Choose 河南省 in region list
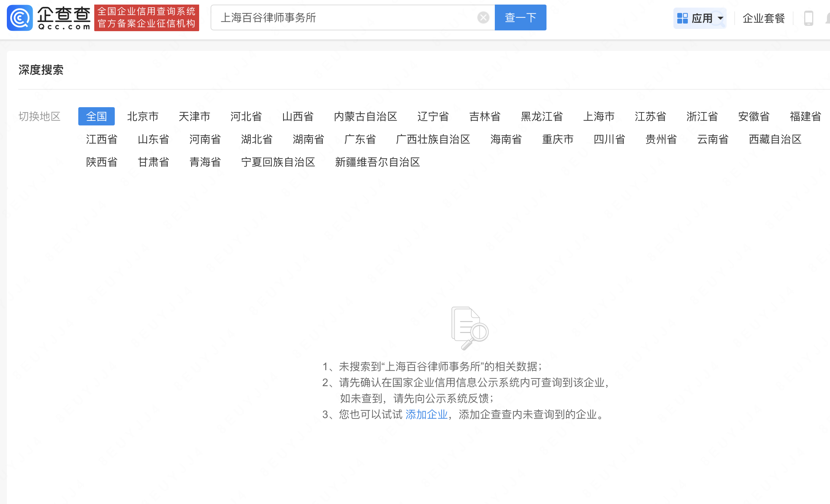830x504 pixels. [x=205, y=139]
